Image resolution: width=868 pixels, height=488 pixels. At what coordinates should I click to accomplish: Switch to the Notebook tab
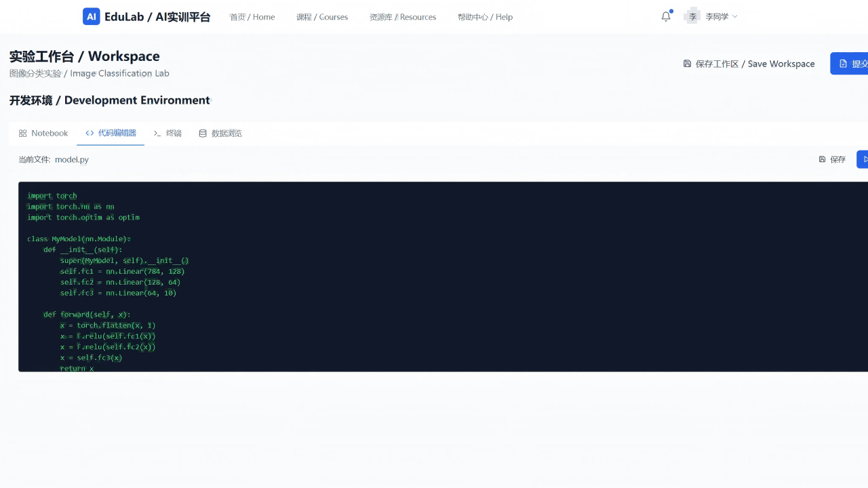point(43,134)
